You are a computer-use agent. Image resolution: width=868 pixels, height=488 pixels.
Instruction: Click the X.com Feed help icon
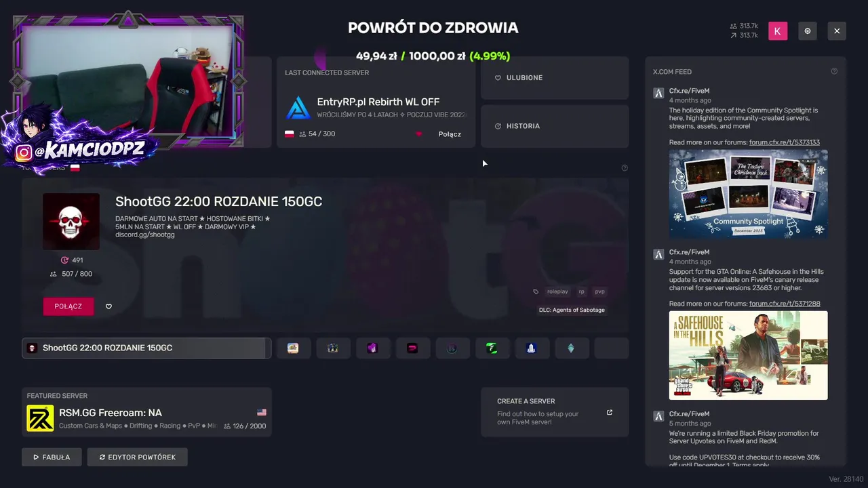point(834,71)
